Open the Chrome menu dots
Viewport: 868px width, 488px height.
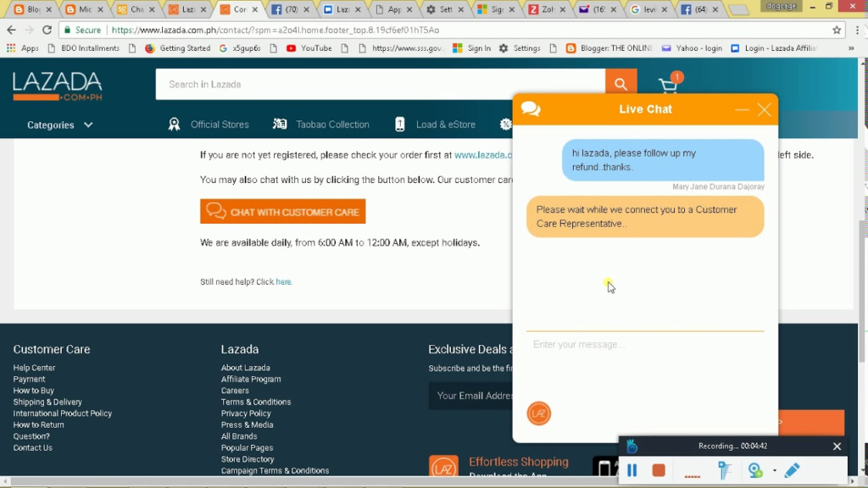tap(858, 30)
